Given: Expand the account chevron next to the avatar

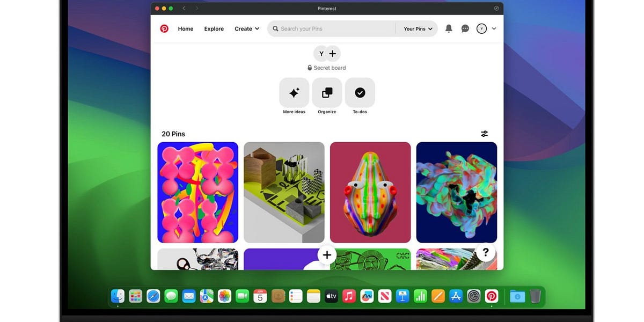Looking at the screenshot, I should [x=494, y=28].
